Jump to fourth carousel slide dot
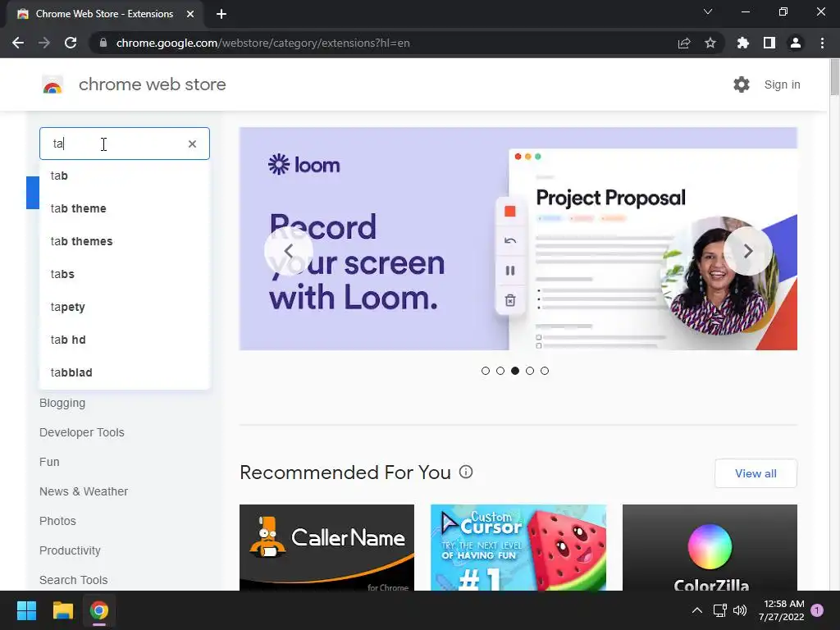 [x=530, y=371]
